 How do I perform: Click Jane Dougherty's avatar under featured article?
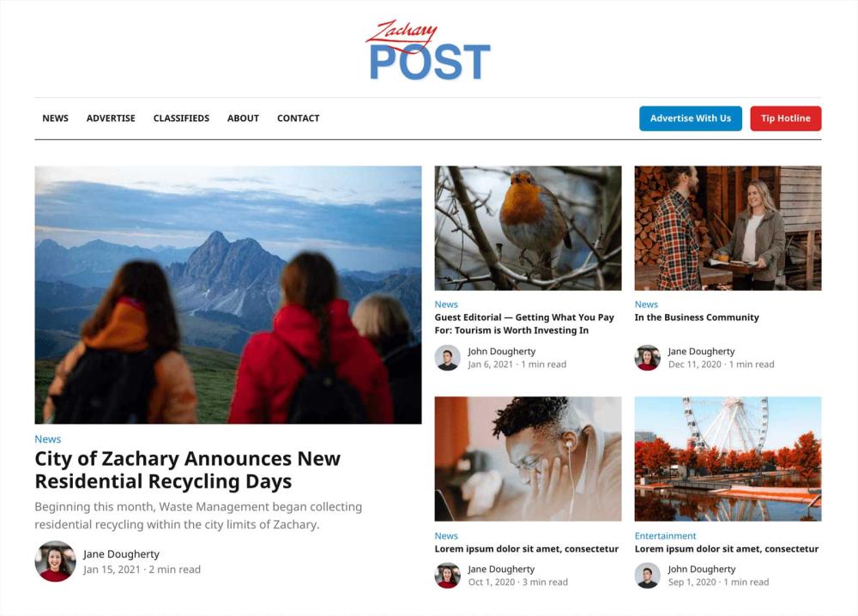pos(55,561)
